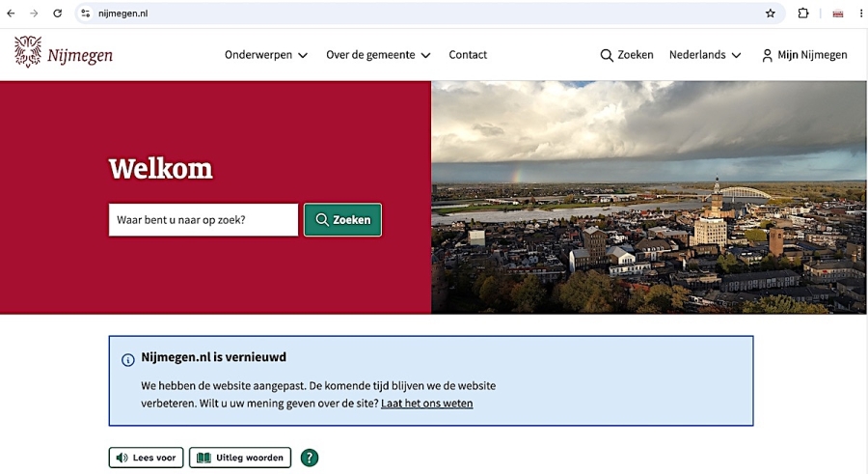This screenshot has height=474, width=868.
Task: Click the Nijmegen.nl is vernieuwd heading
Action: pyautogui.click(x=214, y=357)
